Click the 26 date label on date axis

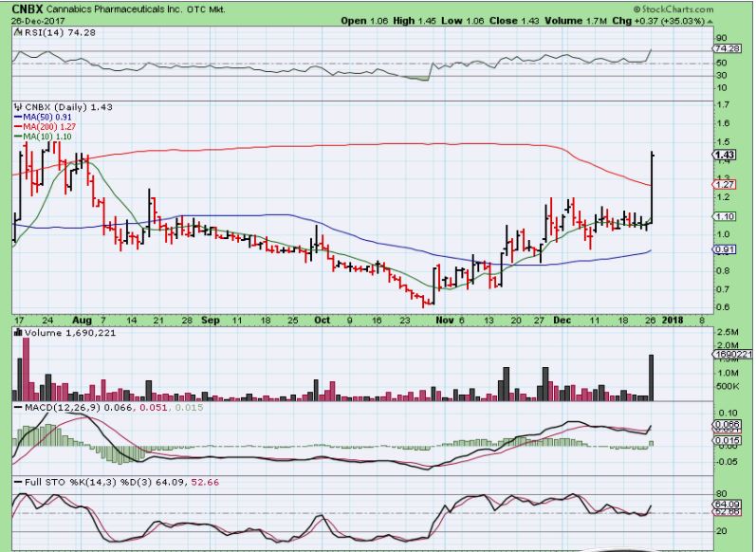[651, 321]
